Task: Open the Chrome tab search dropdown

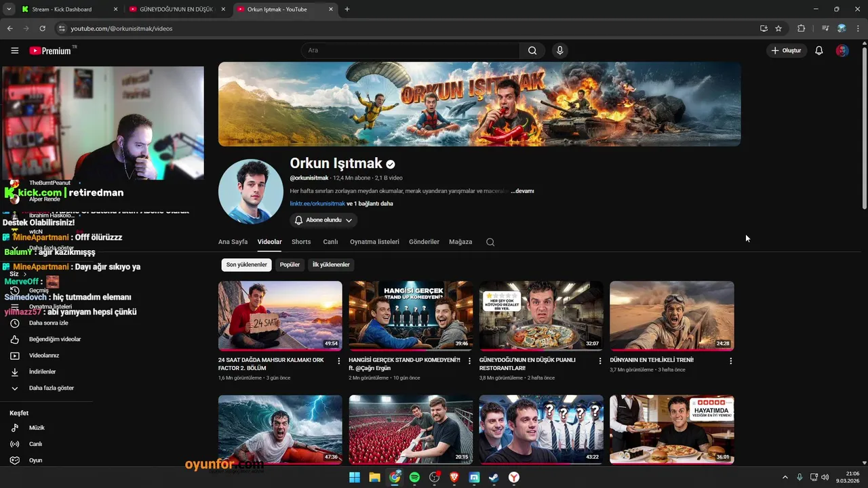Action: pyautogui.click(x=9, y=9)
